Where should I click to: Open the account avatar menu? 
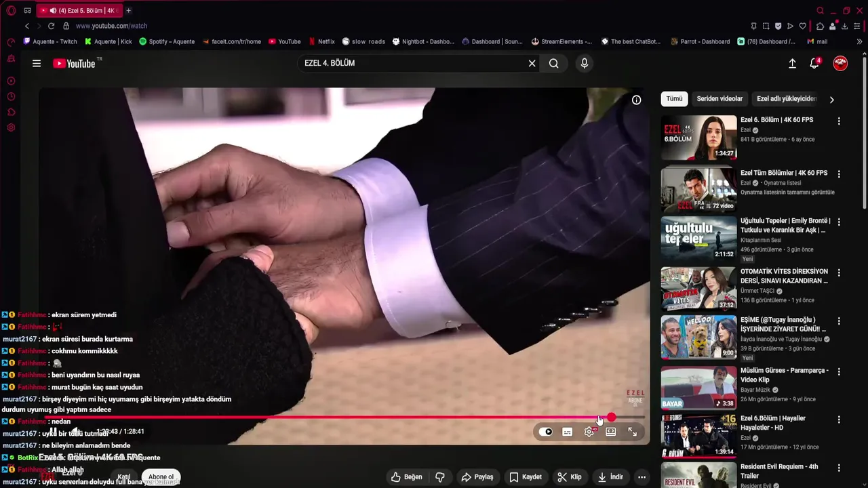point(840,63)
